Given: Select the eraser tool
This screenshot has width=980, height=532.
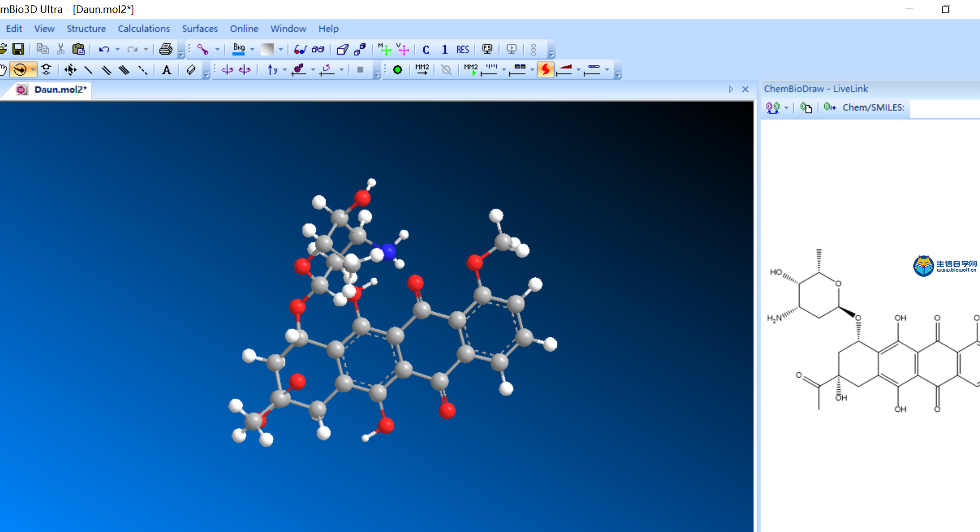Looking at the screenshot, I should (x=191, y=69).
